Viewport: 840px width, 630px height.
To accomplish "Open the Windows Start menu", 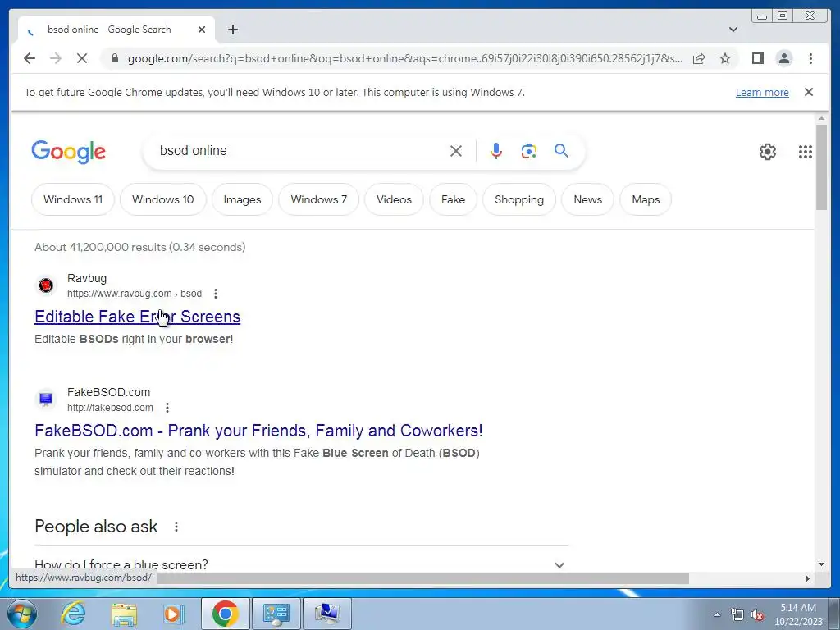I will coord(22,614).
